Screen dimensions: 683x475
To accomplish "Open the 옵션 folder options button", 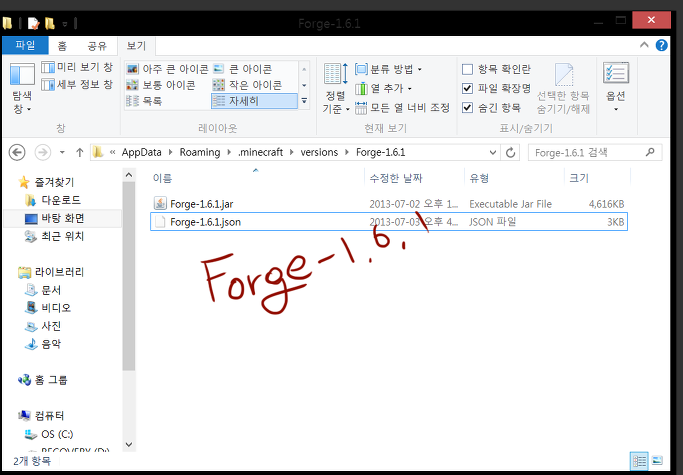I will coord(615,88).
